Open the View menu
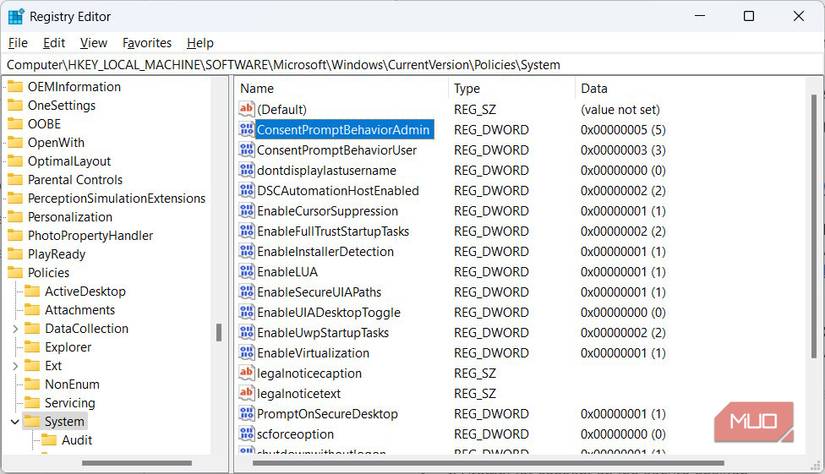This screenshot has height=474, width=825. [x=94, y=43]
